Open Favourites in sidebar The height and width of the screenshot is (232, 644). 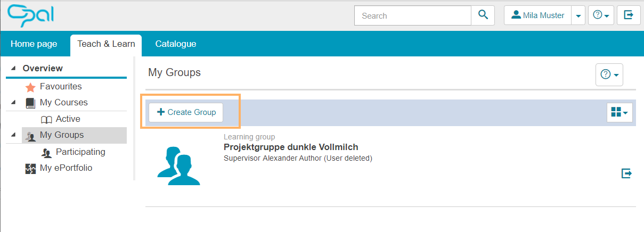[61, 86]
